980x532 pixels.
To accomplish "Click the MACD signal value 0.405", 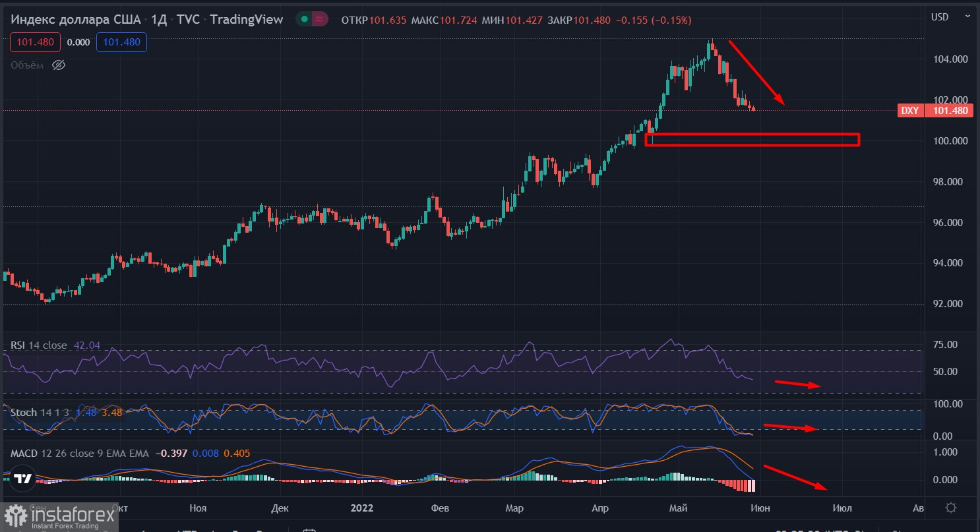I will pyautogui.click(x=237, y=454).
